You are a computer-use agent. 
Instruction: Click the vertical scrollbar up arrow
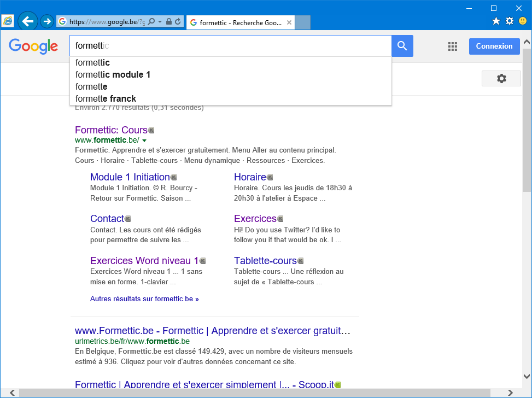(527, 42)
